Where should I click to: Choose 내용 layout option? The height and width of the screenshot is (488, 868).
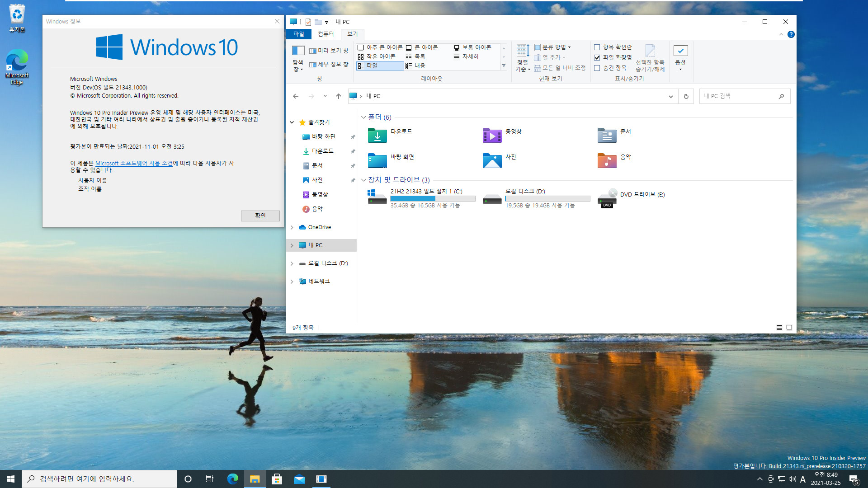(416, 66)
